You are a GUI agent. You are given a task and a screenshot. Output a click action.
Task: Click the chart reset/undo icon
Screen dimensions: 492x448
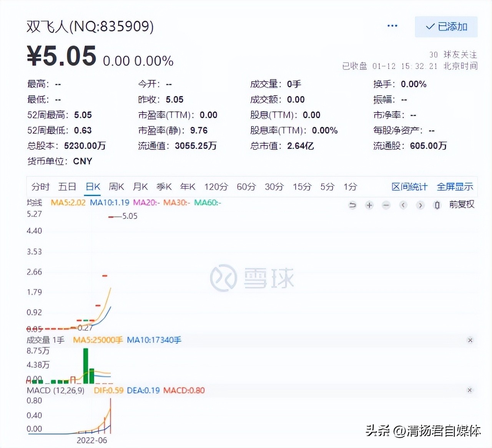tap(352, 205)
